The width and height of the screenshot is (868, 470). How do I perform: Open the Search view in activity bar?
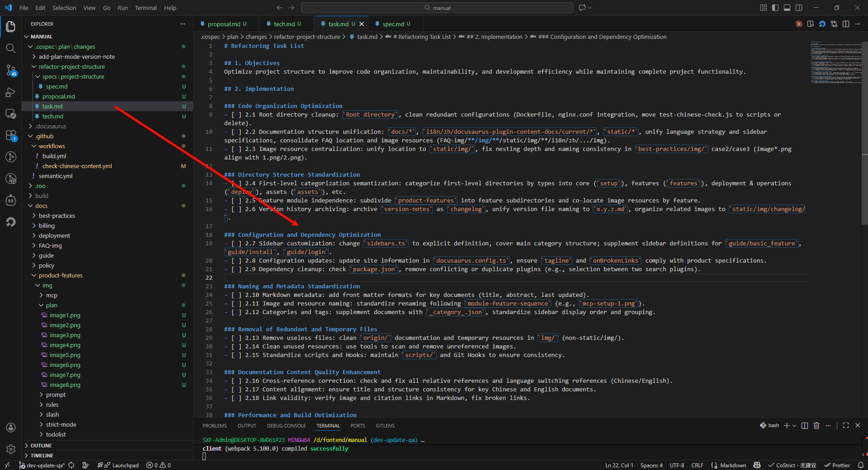[10, 48]
